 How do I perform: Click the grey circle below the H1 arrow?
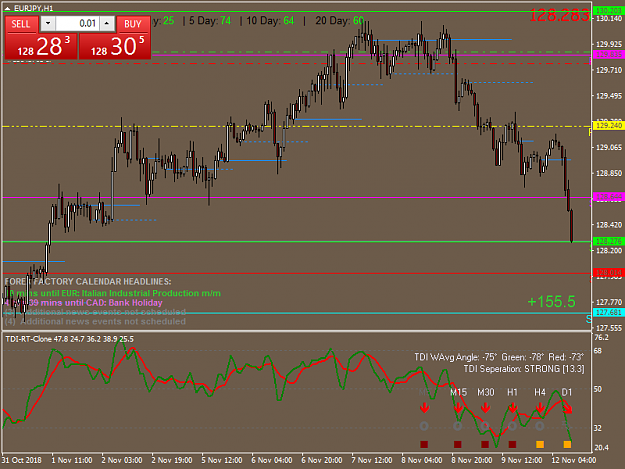pos(513,426)
